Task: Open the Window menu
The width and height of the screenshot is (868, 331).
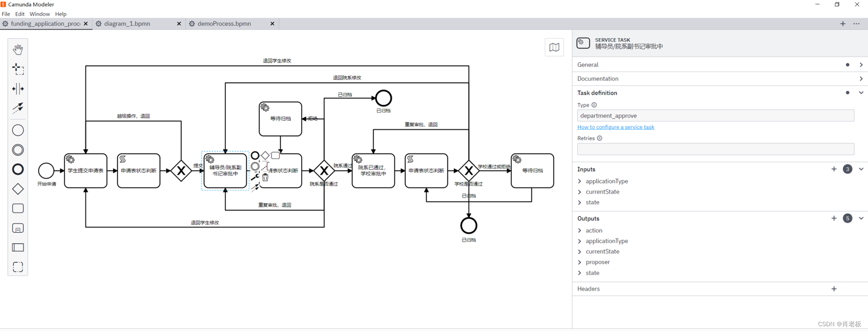Action: point(39,14)
